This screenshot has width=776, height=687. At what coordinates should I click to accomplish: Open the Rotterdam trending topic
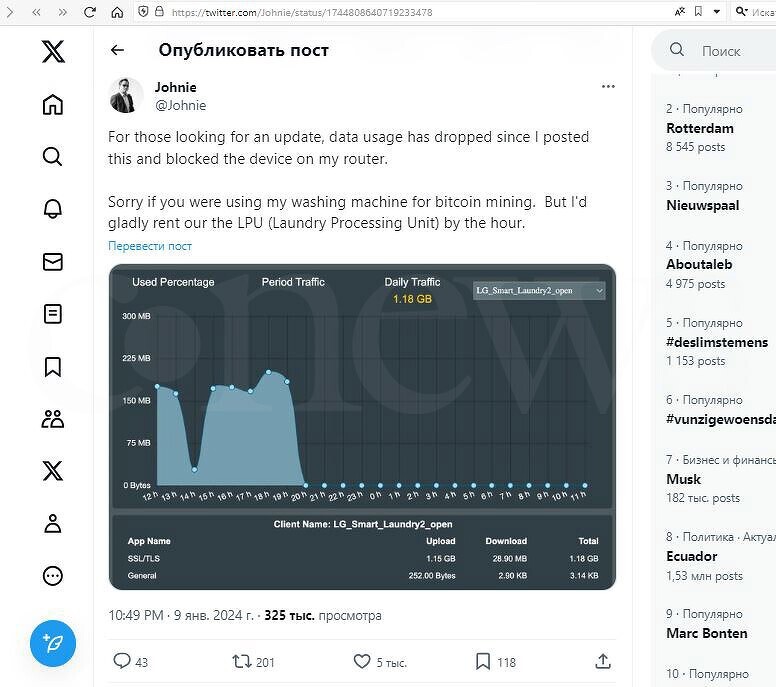click(x=700, y=128)
